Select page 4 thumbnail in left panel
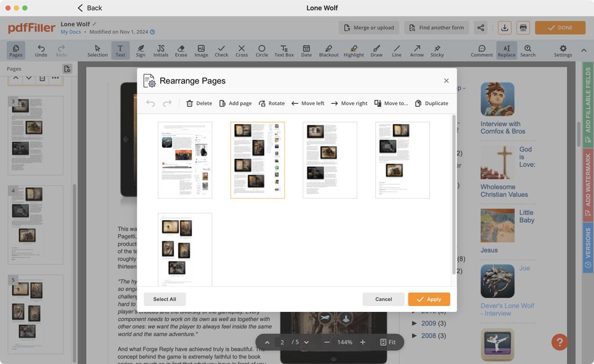Viewport: 594px width, 364px height. [x=35, y=226]
